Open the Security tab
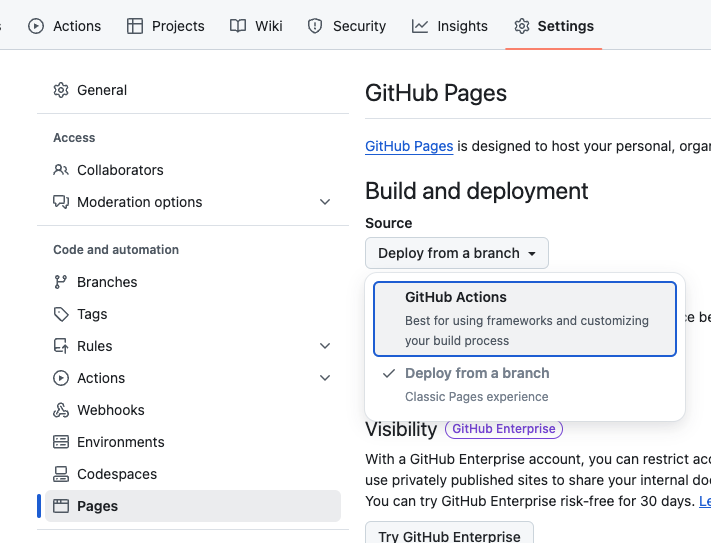Screen dimensions: 711x543 347,26
